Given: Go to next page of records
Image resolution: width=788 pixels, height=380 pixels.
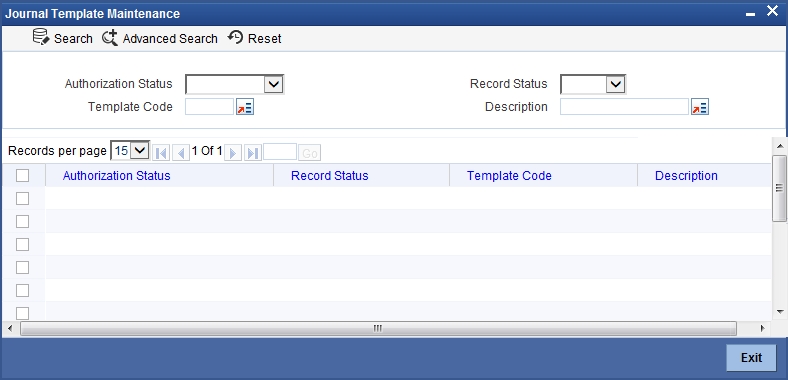Looking at the screenshot, I should (x=233, y=153).
